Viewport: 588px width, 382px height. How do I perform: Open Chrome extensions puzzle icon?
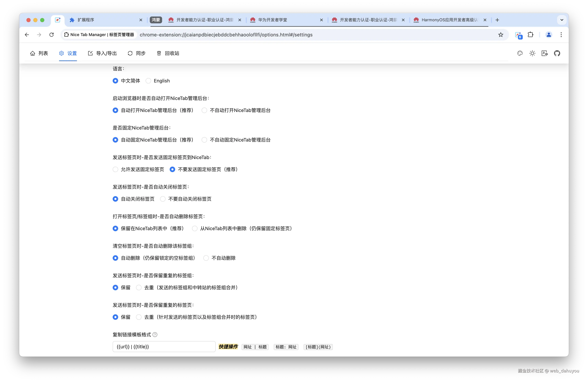(530, 35)
